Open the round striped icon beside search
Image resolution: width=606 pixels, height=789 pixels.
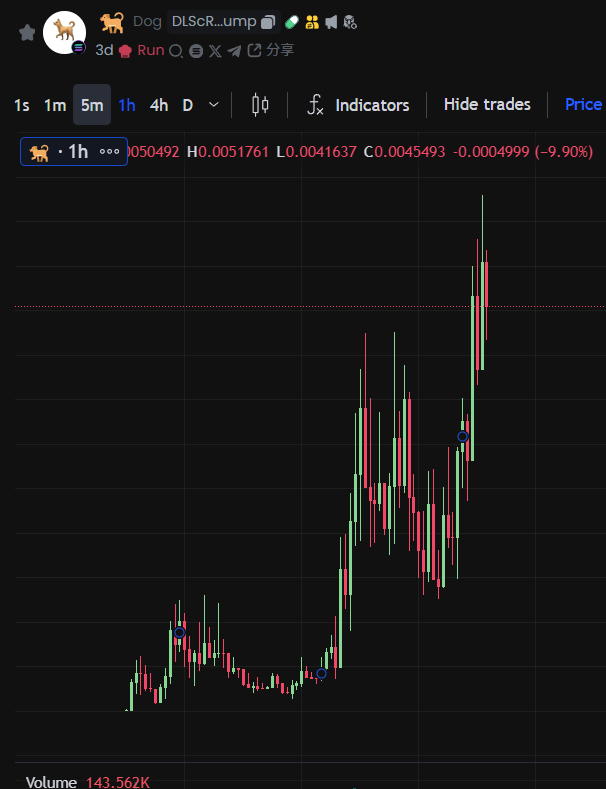[196, 51]
